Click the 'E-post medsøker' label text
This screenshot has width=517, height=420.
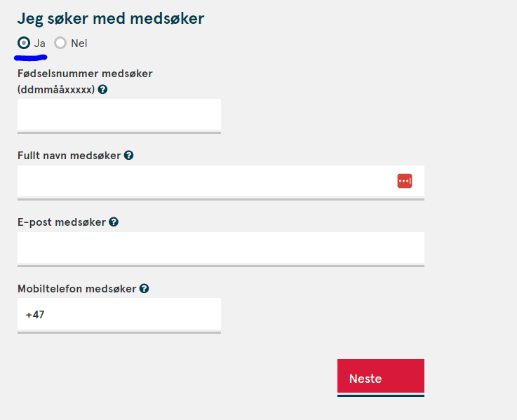[62, 222]
